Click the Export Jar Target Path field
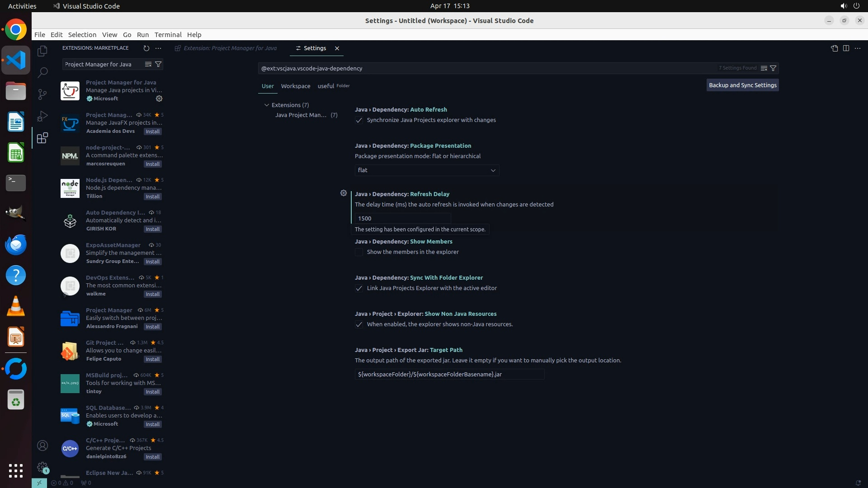This screenshot has height=488, width=868. (x=449, y=374)
